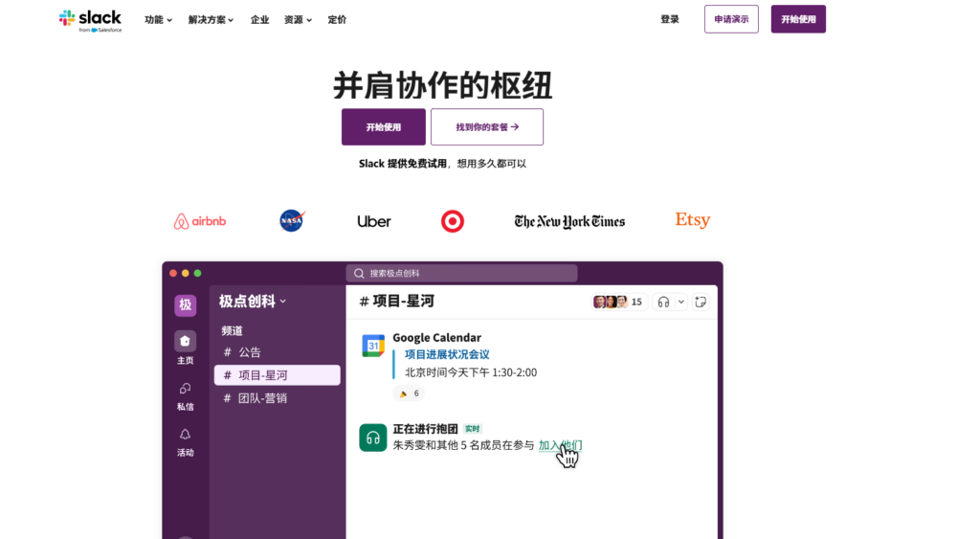This screenshot has width=980, height=539.
Task: Click the 实时 live badge
Action: [473, 429]
